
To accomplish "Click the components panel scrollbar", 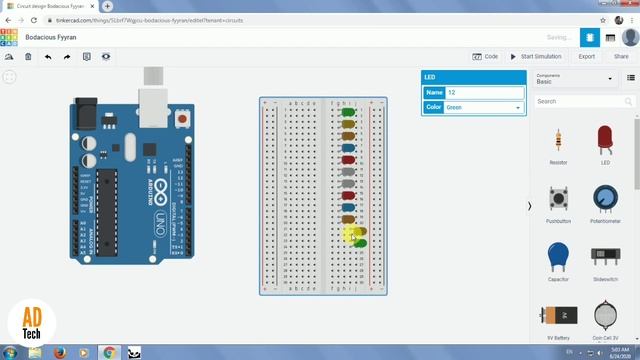I will (x=637, y=153).
